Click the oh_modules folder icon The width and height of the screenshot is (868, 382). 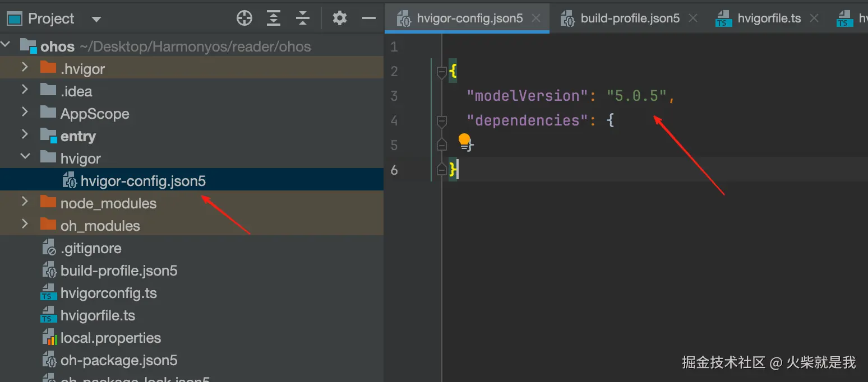[x=48, y=225]
